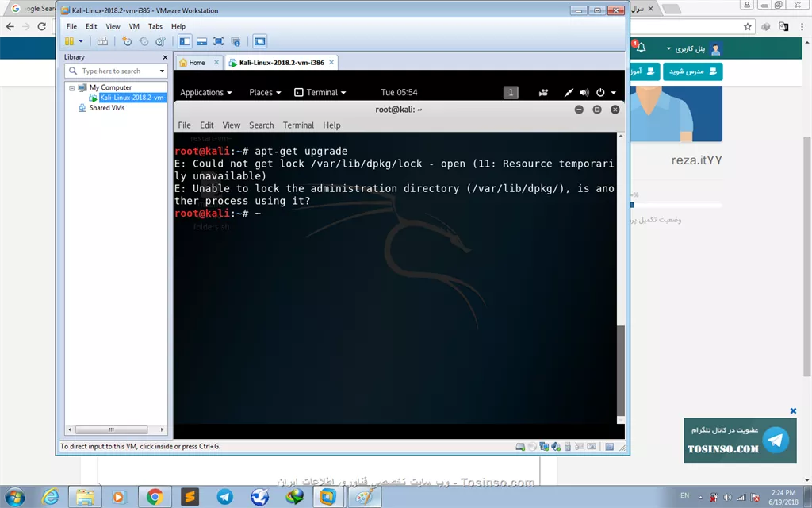The image size is (812, 508).
Task: Open terminal Search menu
Action: coord(262,125)
